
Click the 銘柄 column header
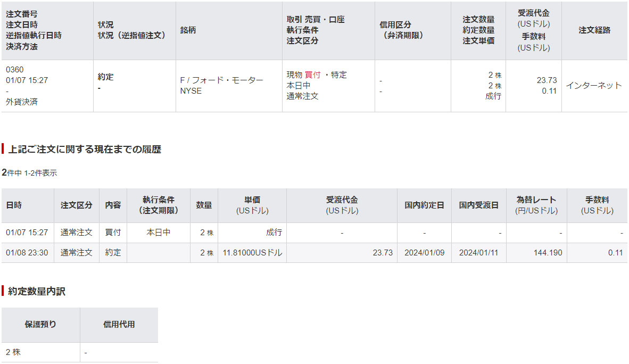click(x=188, y=30)
